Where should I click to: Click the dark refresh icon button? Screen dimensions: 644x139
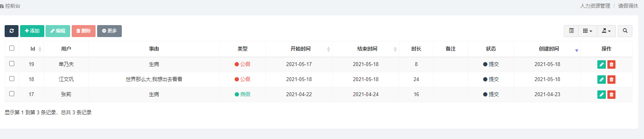coord(12,31)
